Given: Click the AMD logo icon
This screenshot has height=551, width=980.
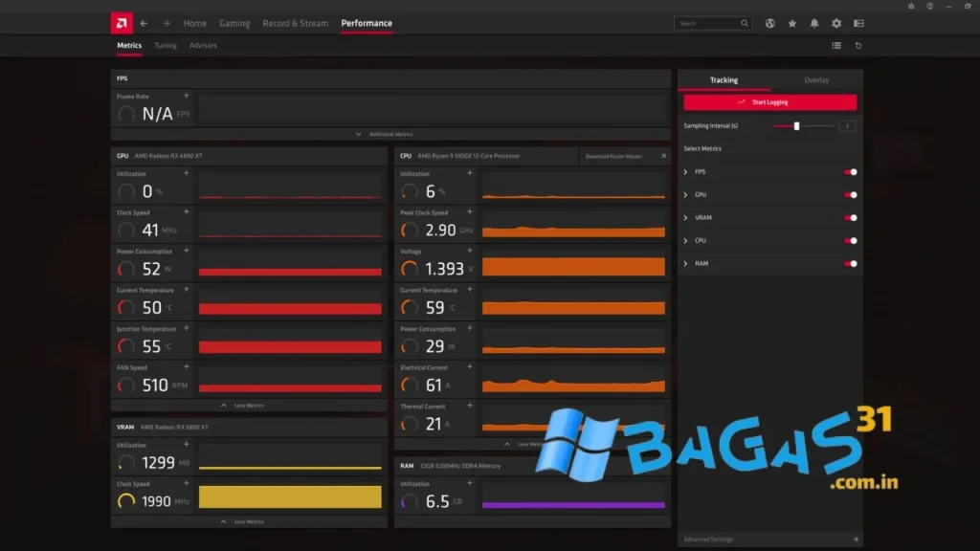Looking at the screenshot, I should 122,23.
